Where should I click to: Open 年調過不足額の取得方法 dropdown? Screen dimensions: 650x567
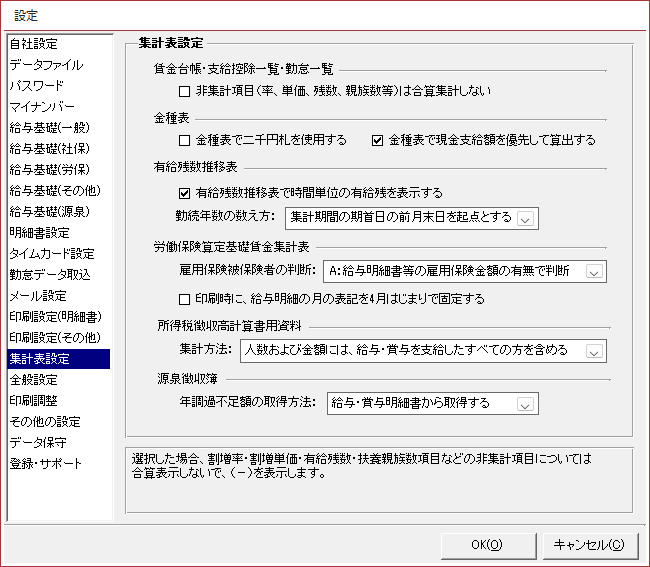[x=526, y=404]
